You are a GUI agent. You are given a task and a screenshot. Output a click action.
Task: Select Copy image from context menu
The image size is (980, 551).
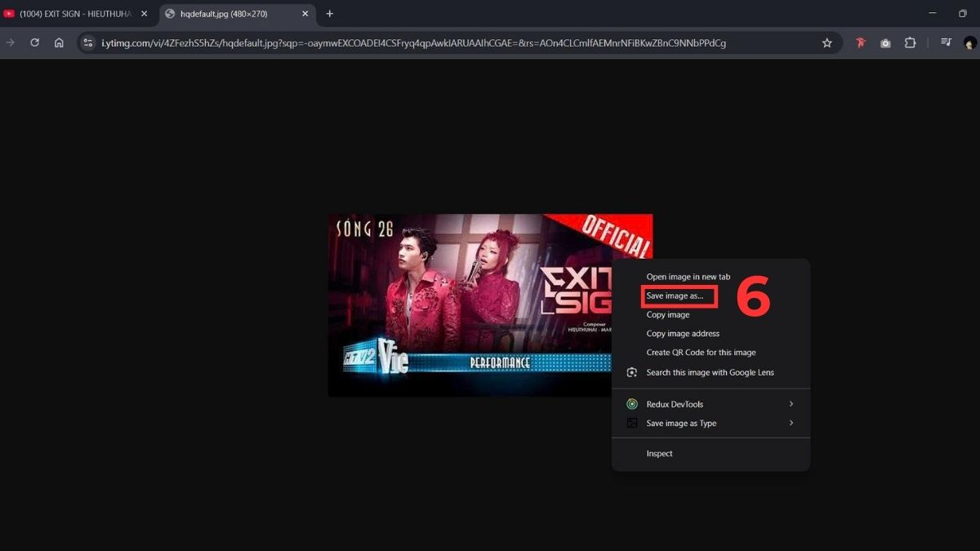click(668, 314)
